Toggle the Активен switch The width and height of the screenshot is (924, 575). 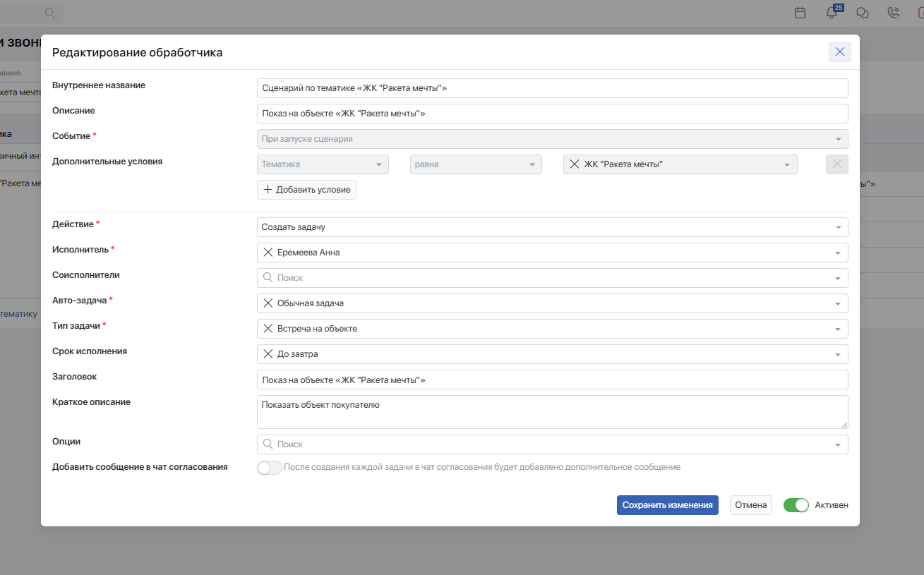click(796, 505)
